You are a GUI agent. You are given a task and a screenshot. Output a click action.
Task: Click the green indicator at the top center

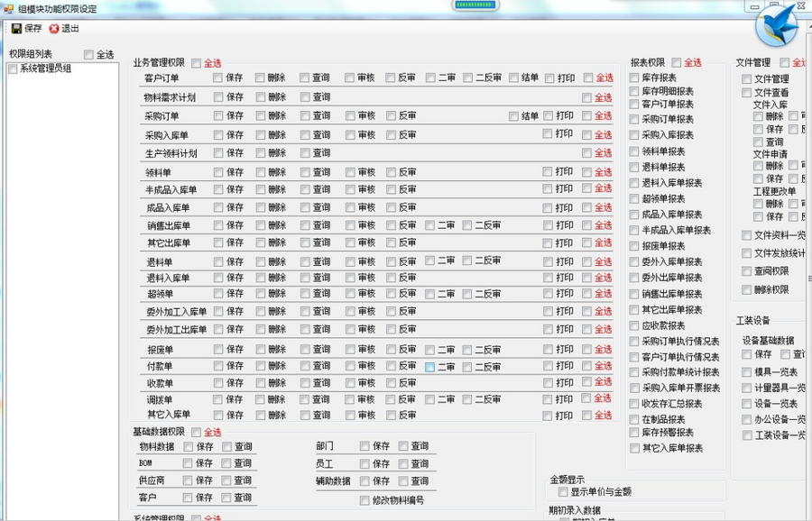[474, 6]
